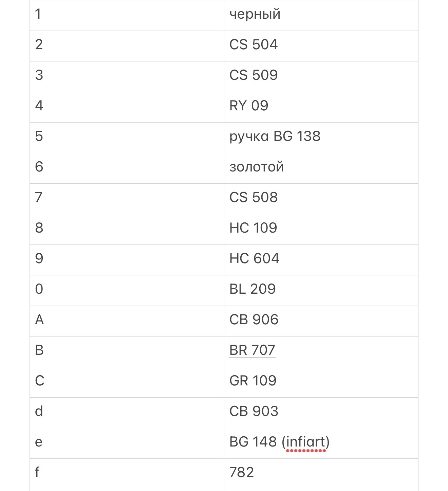Select the 'CS 504' table cell
This screenshot has width=448, height=491.
pyautogui.click(x=321, y=46)
